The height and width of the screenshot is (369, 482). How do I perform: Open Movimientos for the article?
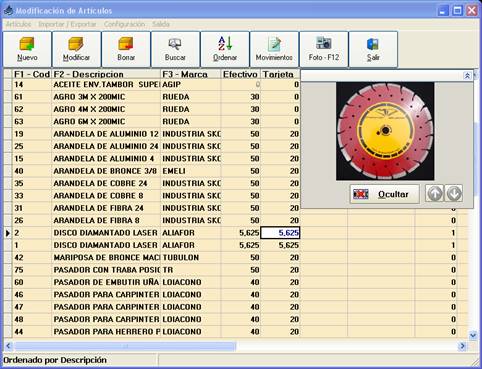click(x=274, y=49)
